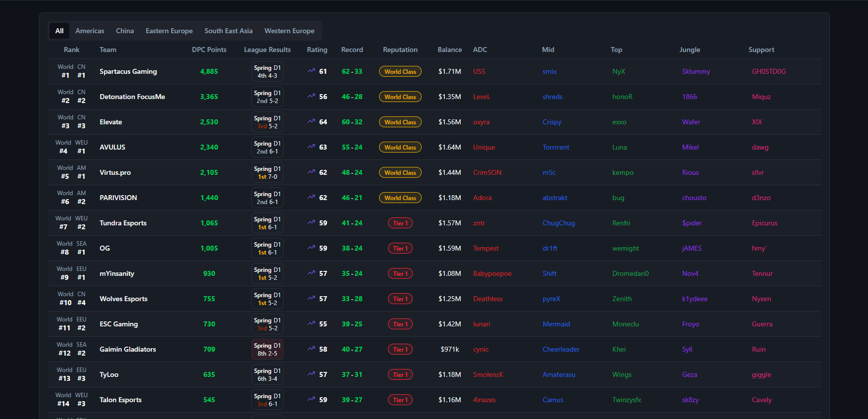Click the Rating column header
868x419 pixels.
click(317, 50)
